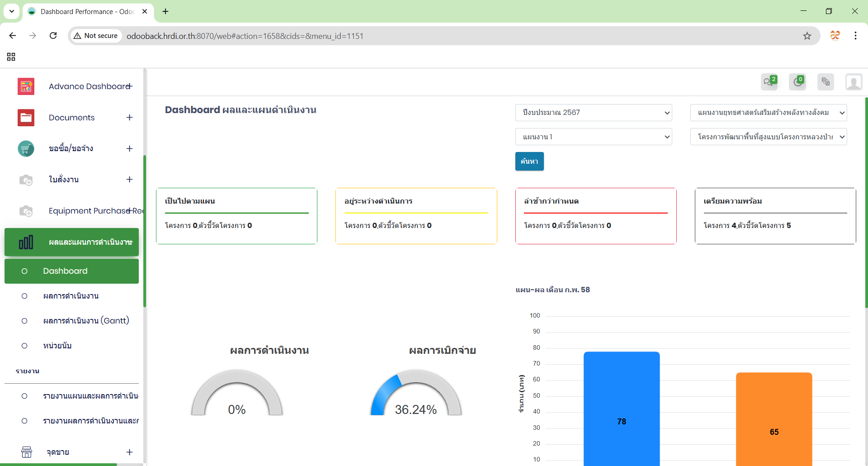Select the ผลการดำเนินงาน sidebar item
Screen dimensions: 868x466
(71, 296)
